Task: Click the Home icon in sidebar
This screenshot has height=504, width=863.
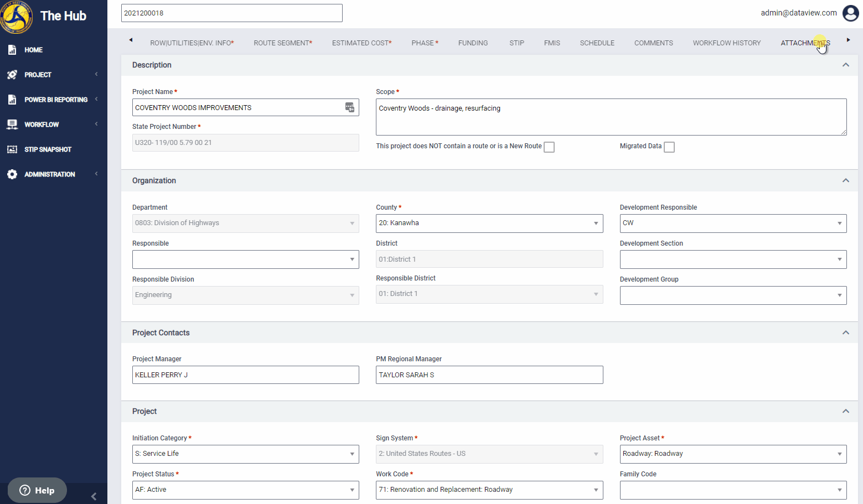Action: [12, 50]
